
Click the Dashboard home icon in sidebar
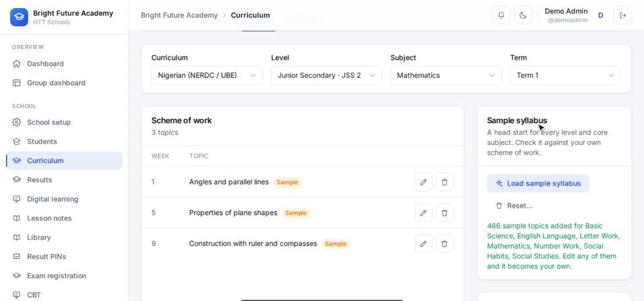[16, 64]
